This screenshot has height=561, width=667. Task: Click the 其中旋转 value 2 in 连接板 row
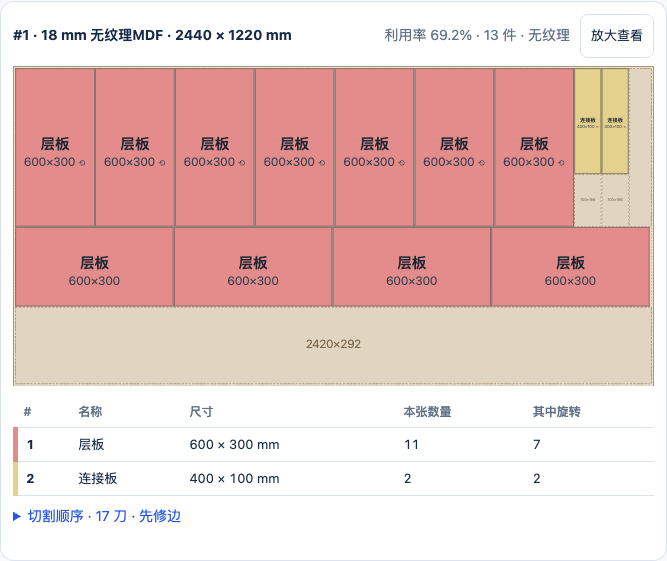[537, 478]
